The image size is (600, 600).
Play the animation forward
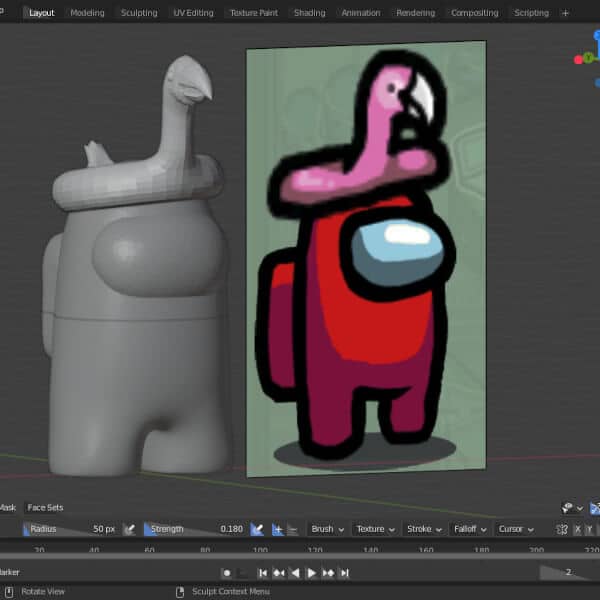click(311, 573)
